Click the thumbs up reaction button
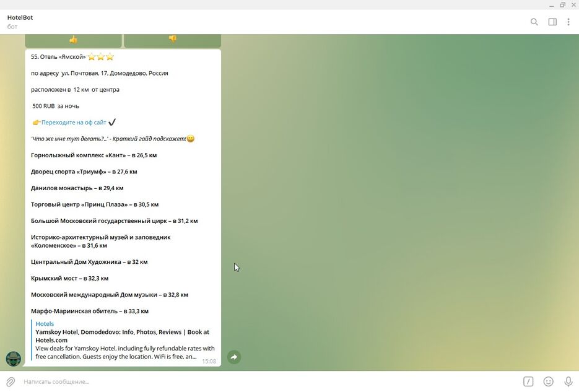The height and width of the screenshot is (392, 579). tap(73, 40)
